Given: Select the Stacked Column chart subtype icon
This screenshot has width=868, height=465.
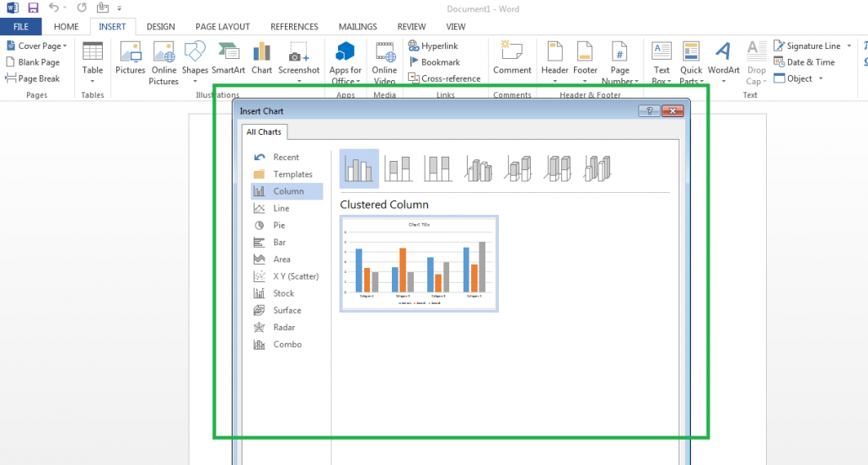Looking at the screenshot, I should click(x=399, y=168).
